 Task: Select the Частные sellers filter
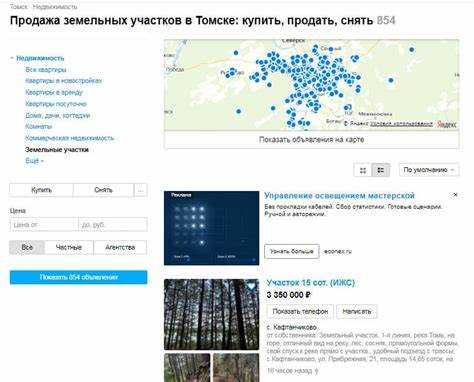[69, 247]
